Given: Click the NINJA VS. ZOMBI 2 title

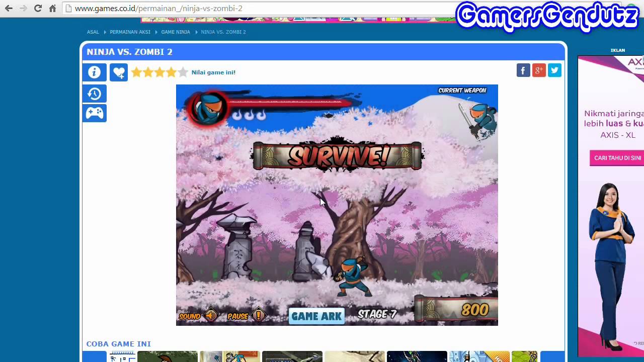Looking at the screenshot, I should tap(129, 52).
